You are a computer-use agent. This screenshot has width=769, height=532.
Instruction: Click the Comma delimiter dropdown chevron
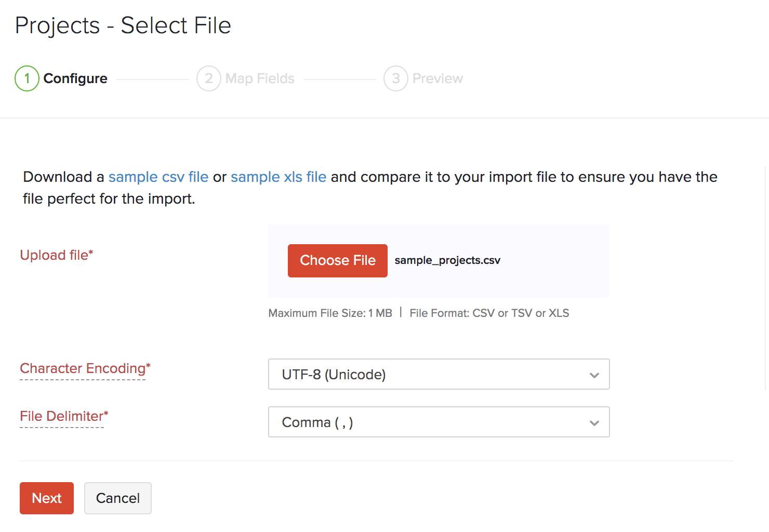(594, 423)
